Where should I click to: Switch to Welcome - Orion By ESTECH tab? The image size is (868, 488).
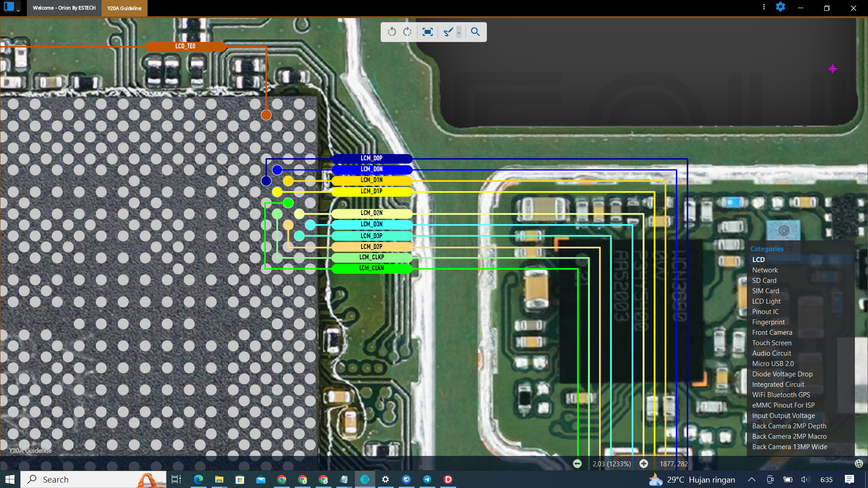click(x=64, y=8)
